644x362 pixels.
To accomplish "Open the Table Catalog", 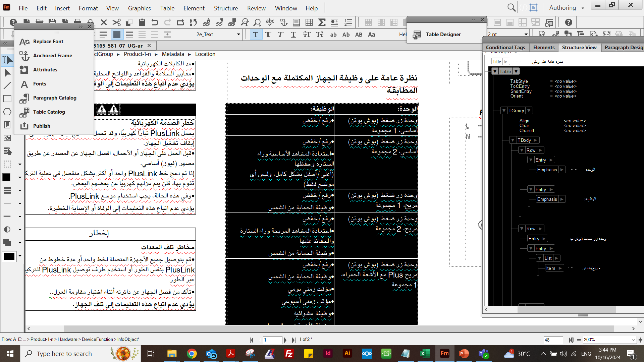I will click(x=49, y=112).
